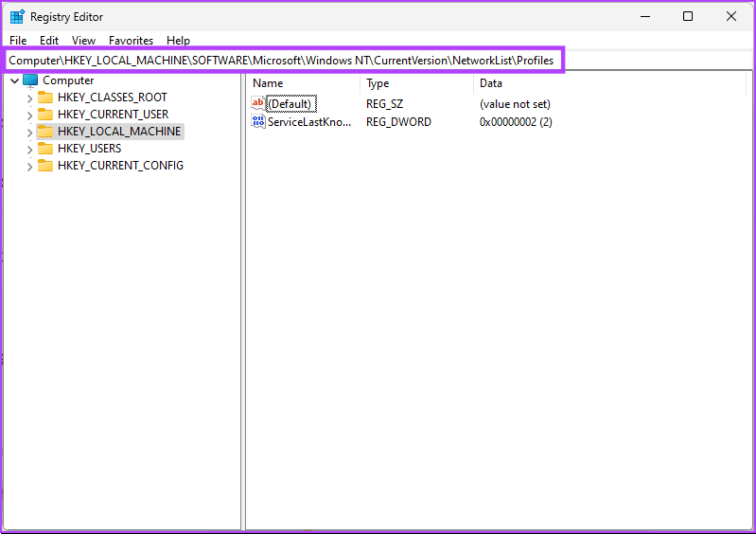The image size is (756, 534).
Task: Open the View menu
Action: pyautogui.click(x=84, y=41)
